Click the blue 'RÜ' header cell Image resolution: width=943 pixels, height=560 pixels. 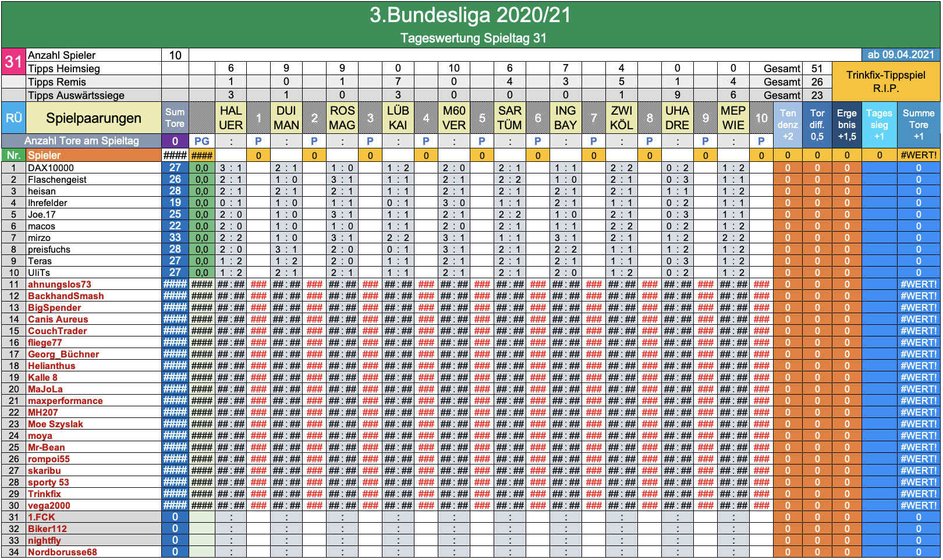click(x=13, y=118)
